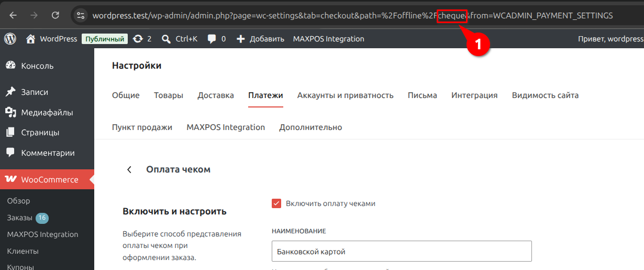The image size is (644, 270).
Task: Go back using chevron beside Оплата чеком
Action: click(129, 169)
